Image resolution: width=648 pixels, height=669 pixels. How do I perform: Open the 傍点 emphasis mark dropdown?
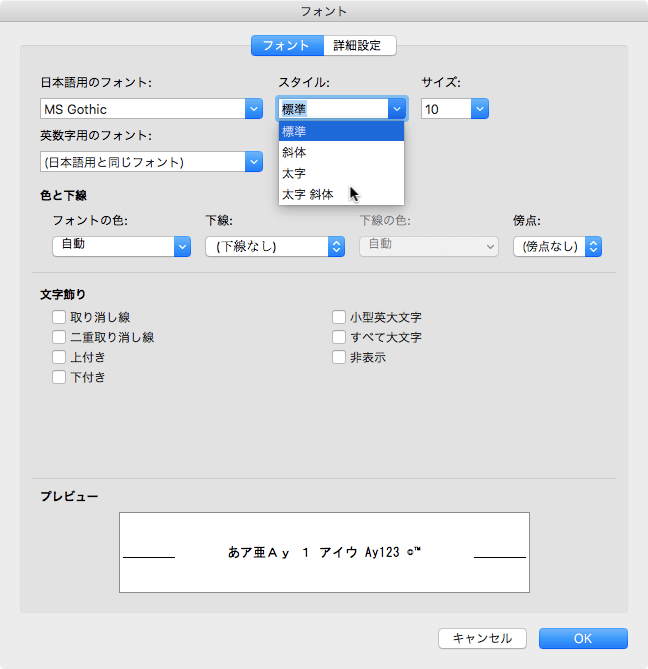click(593, 245)
